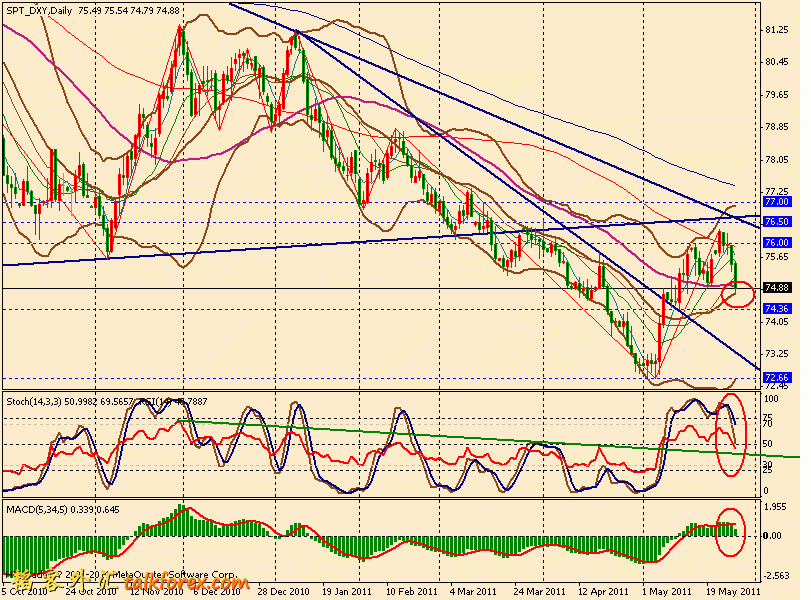This screenshot has height=600, width=811.
Task: Click the 10 Feb 2011 date label
Action: click(x=414, y=591)
